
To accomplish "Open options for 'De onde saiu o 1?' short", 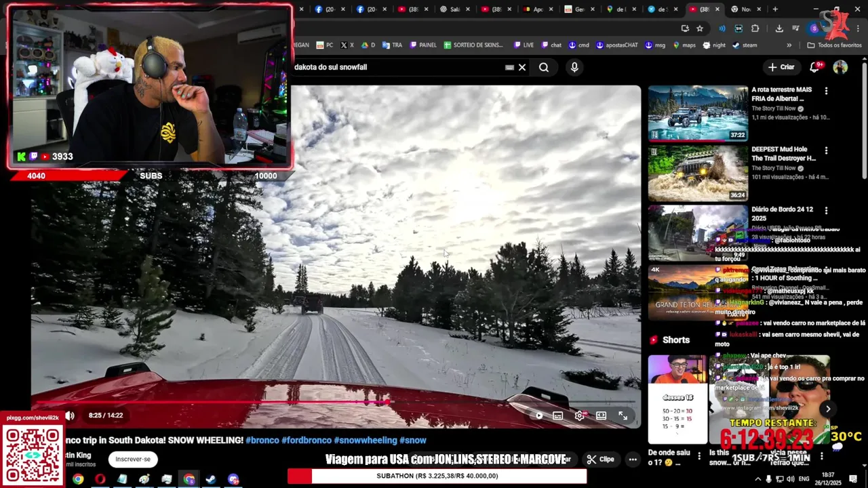I will click(699, 456).
